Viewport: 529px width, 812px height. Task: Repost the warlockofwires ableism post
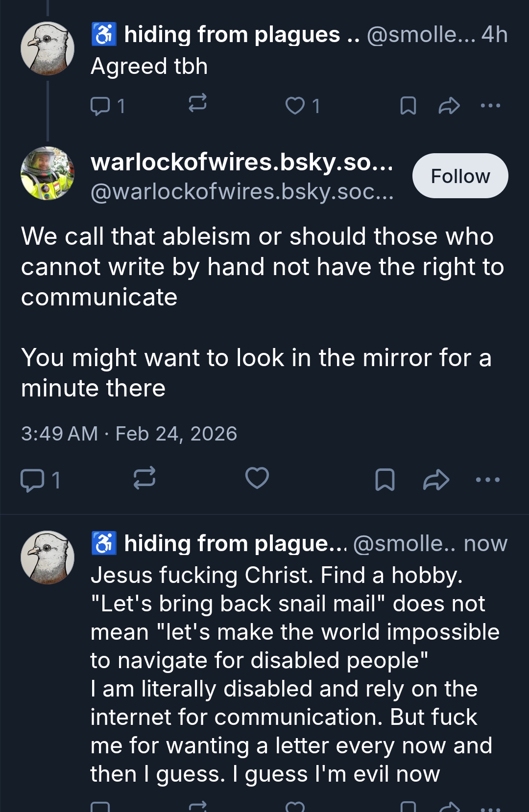[144, 478]
